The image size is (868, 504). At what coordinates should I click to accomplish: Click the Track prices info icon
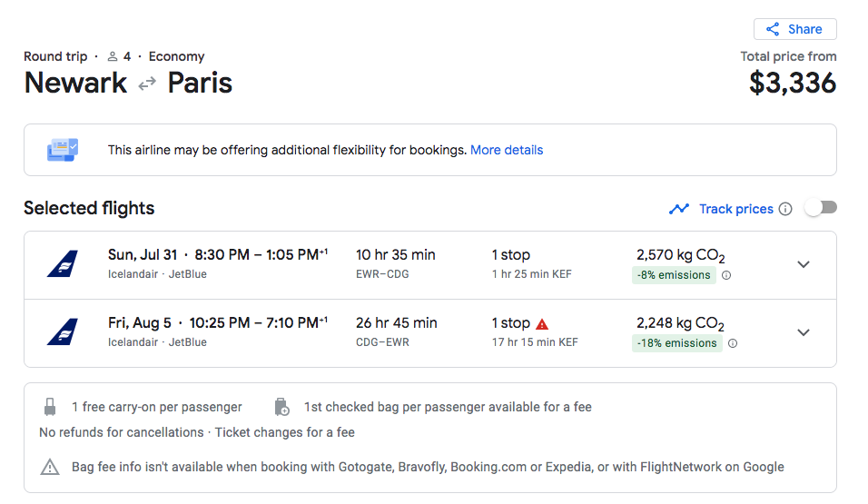pos(785,209)
